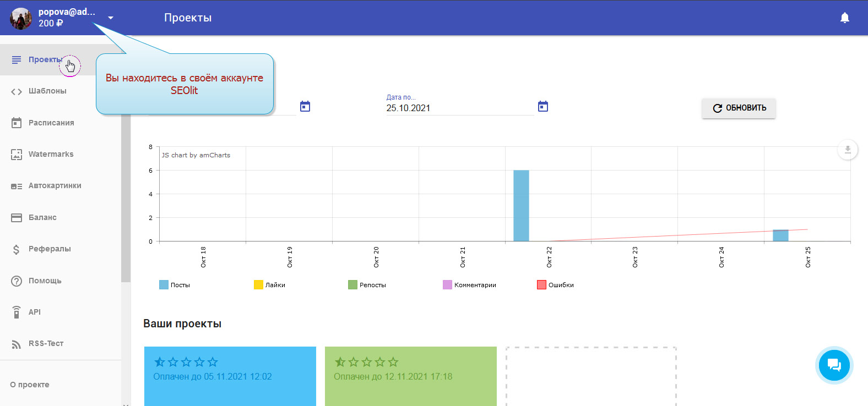Expand the account dropdown arrow
The width and height of the screenshot is (868, 406).
click(111, 18)
